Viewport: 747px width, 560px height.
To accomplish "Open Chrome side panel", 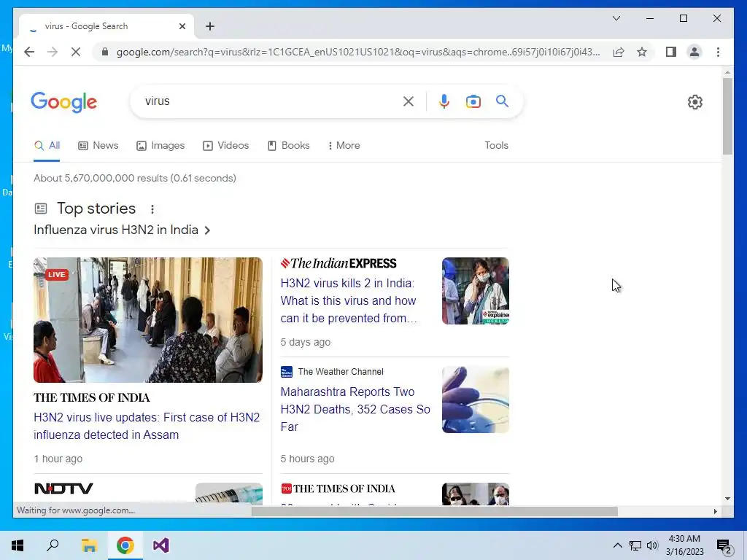I will pyautogui.click(x=671, y=52).
